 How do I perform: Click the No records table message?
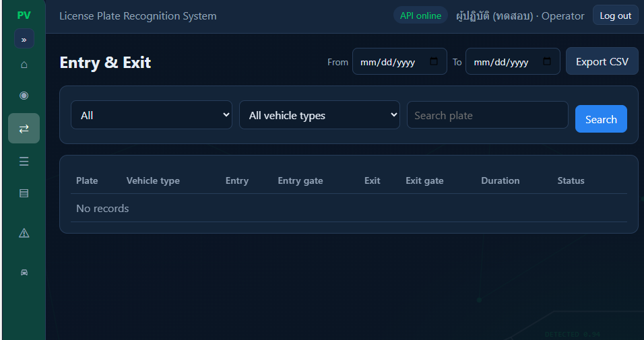[102, 209]
